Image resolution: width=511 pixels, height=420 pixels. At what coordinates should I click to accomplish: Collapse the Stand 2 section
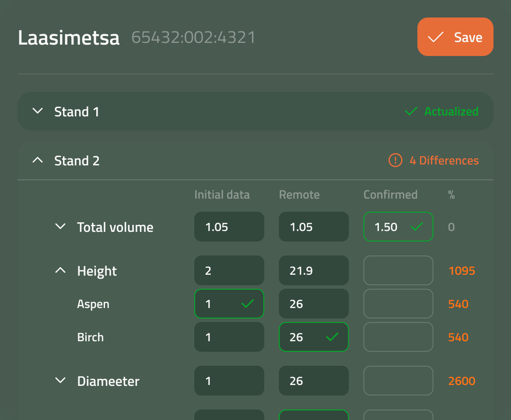click(38, 160)
